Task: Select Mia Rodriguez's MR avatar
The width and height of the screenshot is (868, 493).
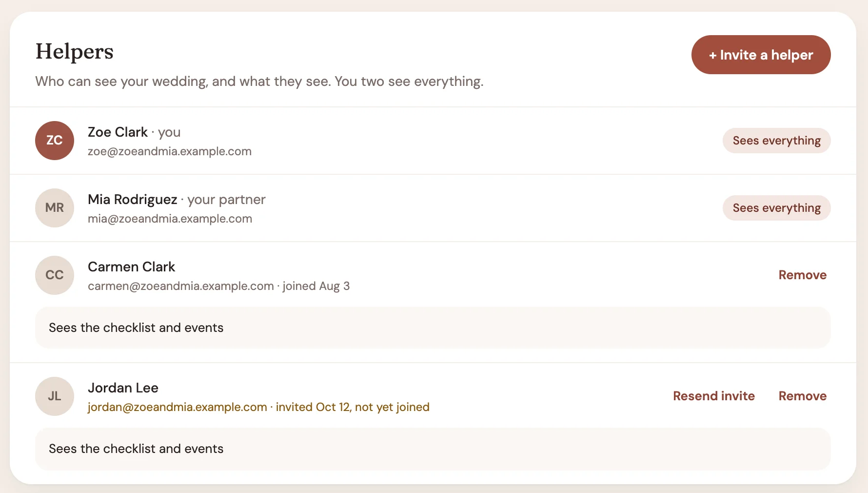Action: (55, 208)
